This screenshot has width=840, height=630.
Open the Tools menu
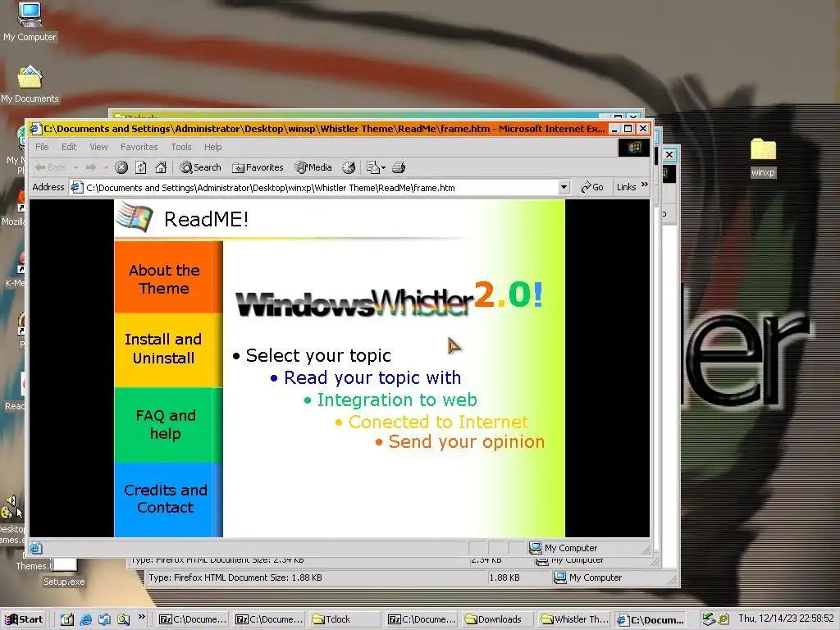point(181,147)
